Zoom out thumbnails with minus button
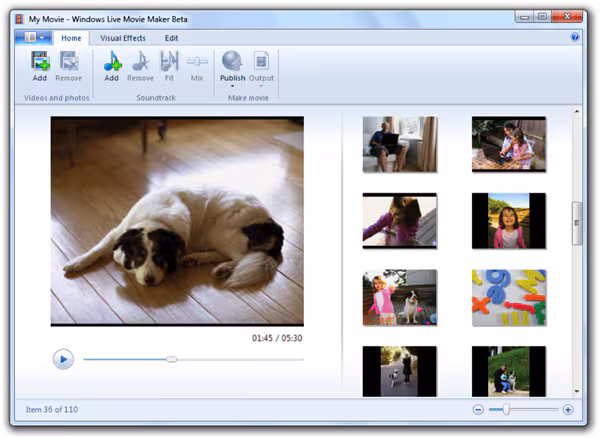 [x=478, y=410]
